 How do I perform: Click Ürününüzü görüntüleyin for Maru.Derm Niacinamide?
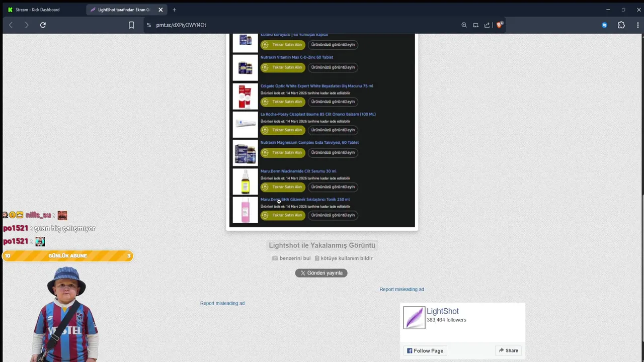click(x=333, y=187)
